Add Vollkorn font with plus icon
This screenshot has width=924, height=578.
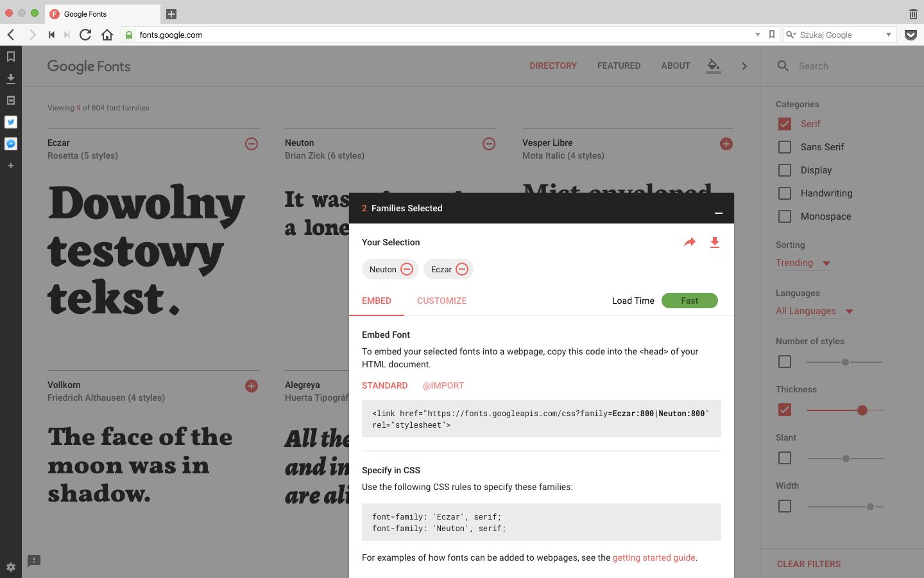pyautogui.click(x=252, y=386)
